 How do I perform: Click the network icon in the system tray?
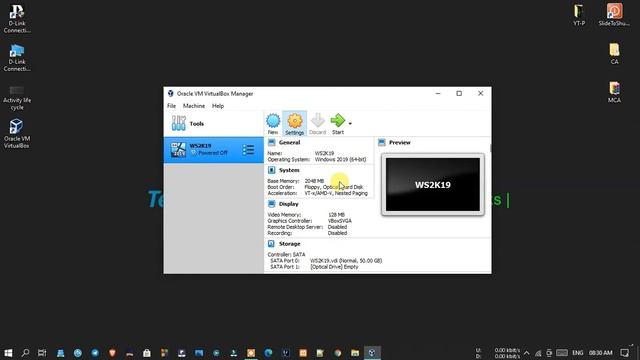(538, 353)
